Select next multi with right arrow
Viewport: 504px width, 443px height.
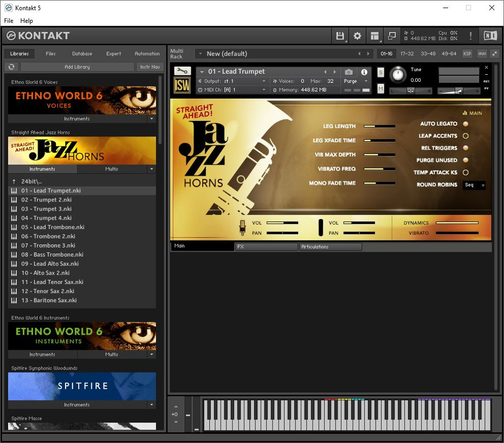point(368,54)
